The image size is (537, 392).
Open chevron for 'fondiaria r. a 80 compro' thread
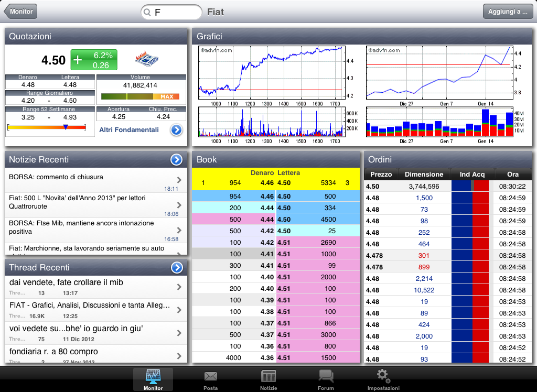pyautogui.click(x=179, y=356)
